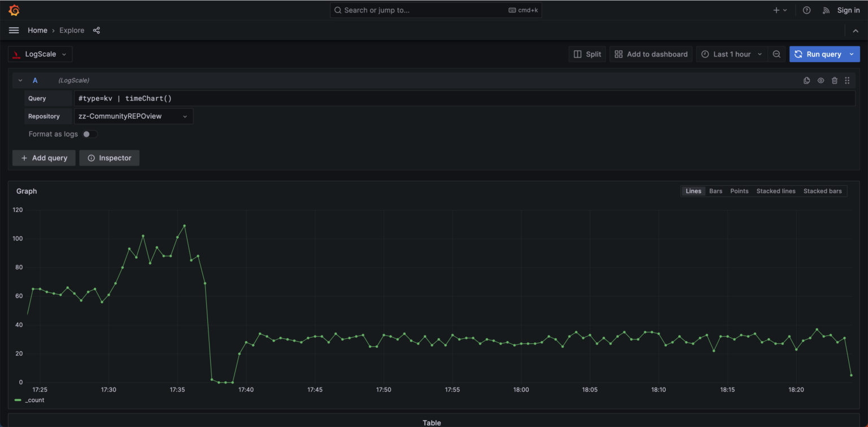Open the Grafana home logo

[14, 10]
